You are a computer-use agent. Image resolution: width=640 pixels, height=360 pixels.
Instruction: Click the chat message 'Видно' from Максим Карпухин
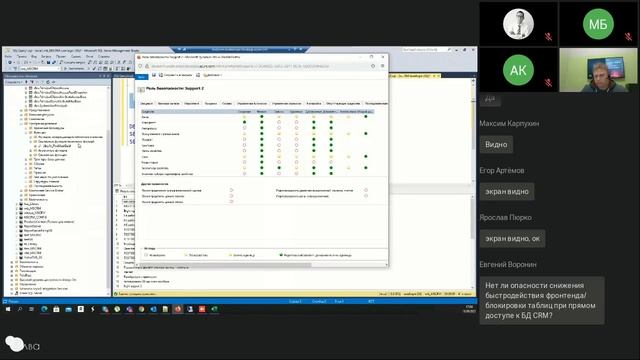tap(496, 144)
